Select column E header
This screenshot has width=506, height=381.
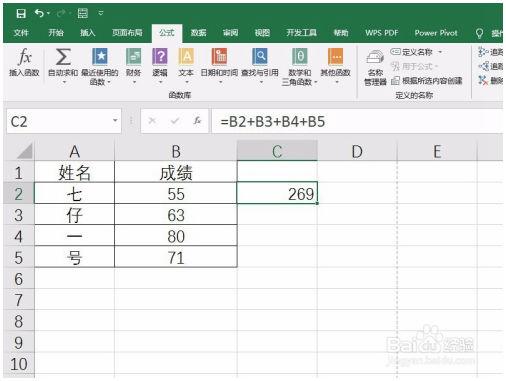coord(437,151)
